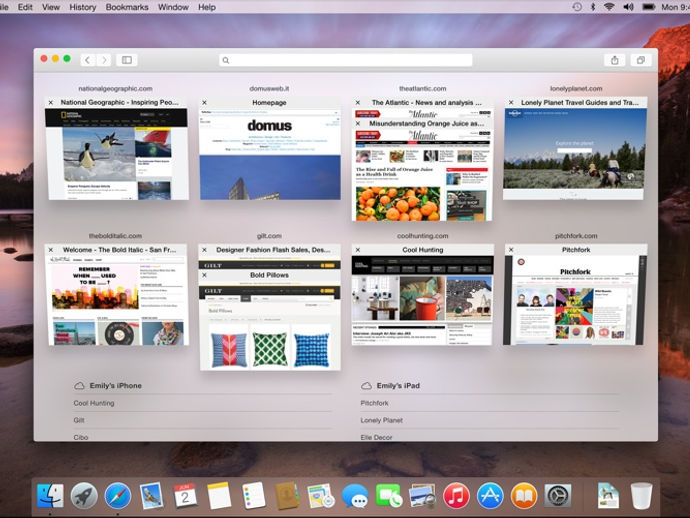Open the Lonely Planet page thumbnail

pos(575,154)
